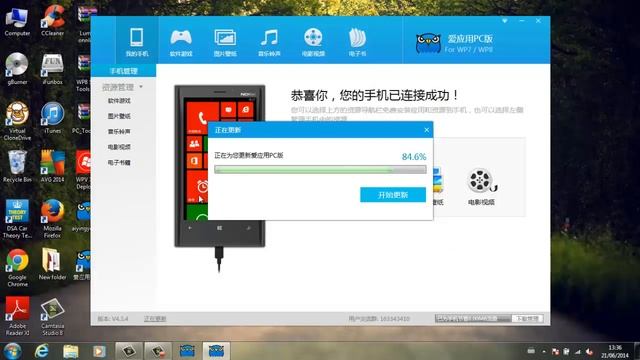Switch to the first owl app taskbar item
Viewport: 640px width, 360px height.
pos(187,351)
